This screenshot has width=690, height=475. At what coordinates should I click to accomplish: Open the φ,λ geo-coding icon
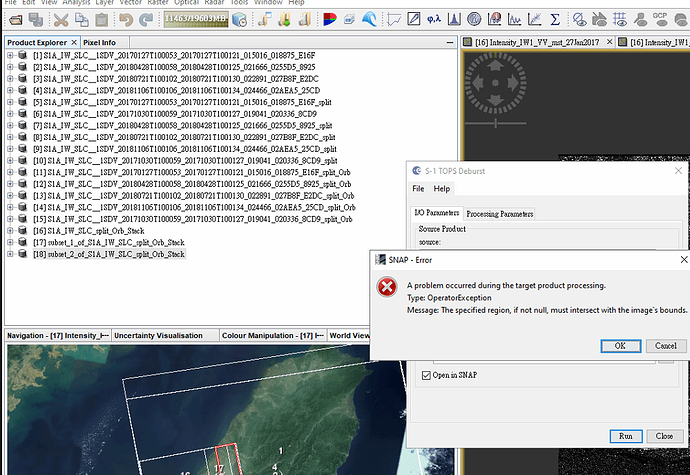[x=434, y=19]
